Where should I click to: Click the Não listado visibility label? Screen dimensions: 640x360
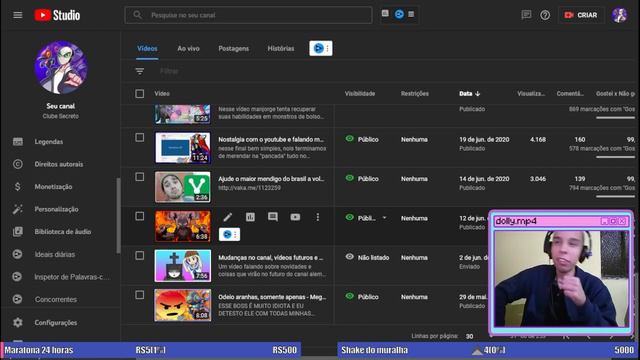pos(373,258)
